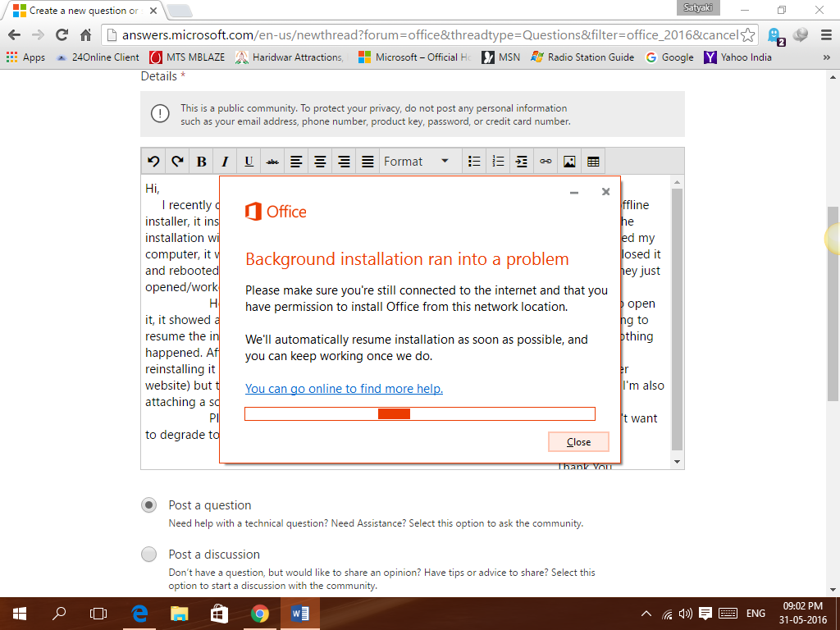Select Post a discussion radio button

coord(149,554)
